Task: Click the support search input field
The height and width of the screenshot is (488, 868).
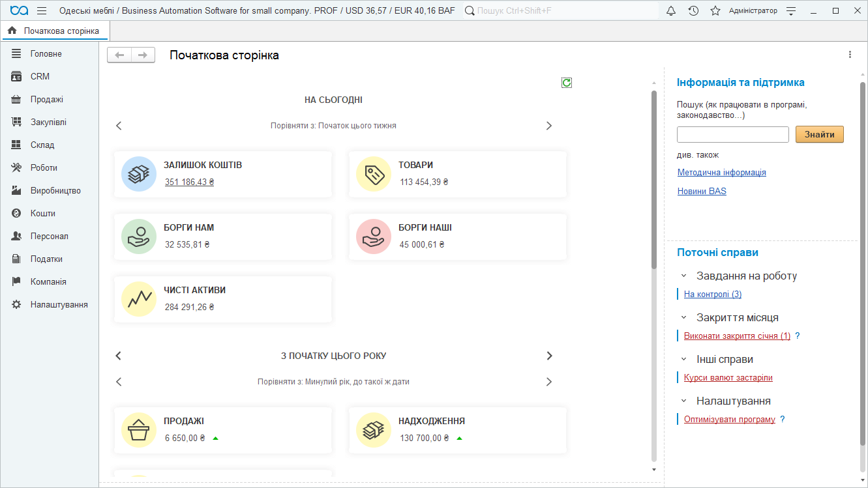Action: tap(732, 134)
